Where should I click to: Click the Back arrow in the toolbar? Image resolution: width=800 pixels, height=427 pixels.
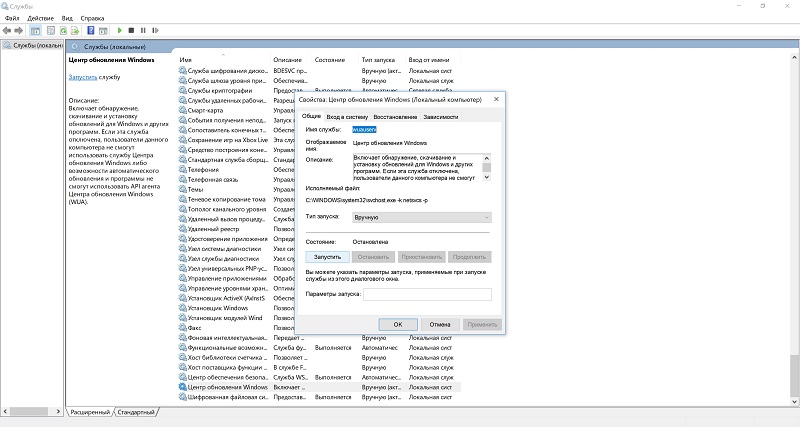pyautogui.click(x=7, y=31)
